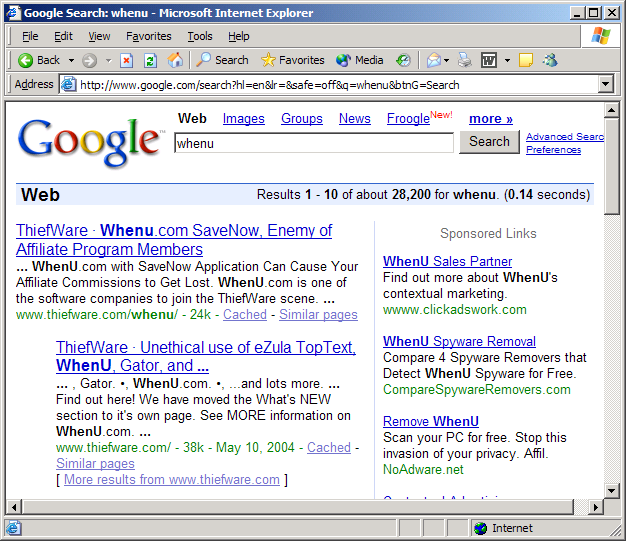
Task: Click the horizontal scrollbar thumb
Action: click(298, 507)
